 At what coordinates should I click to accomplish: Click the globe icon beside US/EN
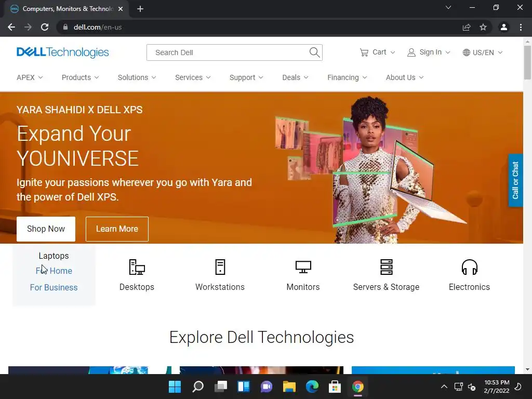[x=467, y=52]
